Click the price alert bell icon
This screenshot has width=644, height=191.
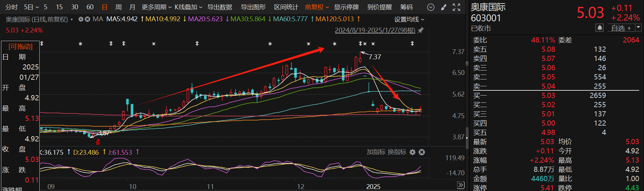click(600, 28)
